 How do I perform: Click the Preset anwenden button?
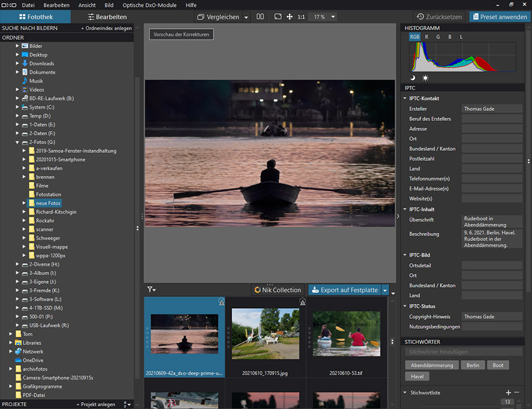498,17
